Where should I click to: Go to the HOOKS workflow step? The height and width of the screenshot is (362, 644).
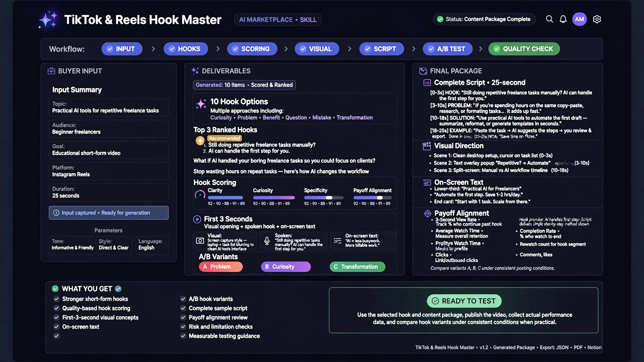pos(186,49)
